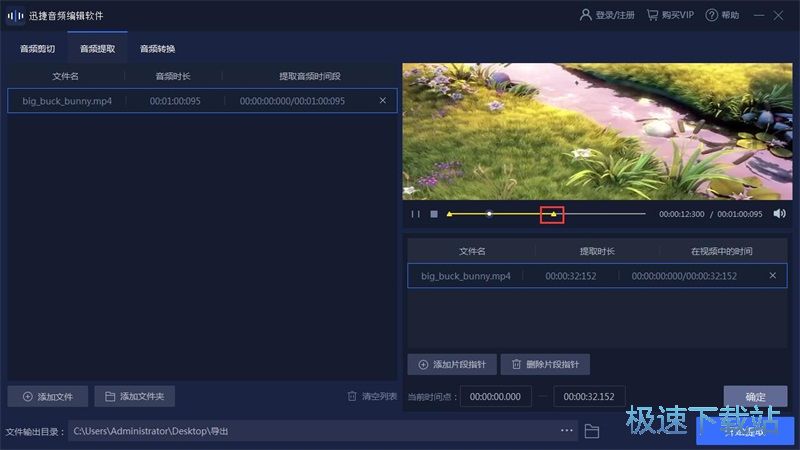The height and width of the screenshot is (450, 800).
Task: Mute the volume speaker icon
Action: coord(779,214)
